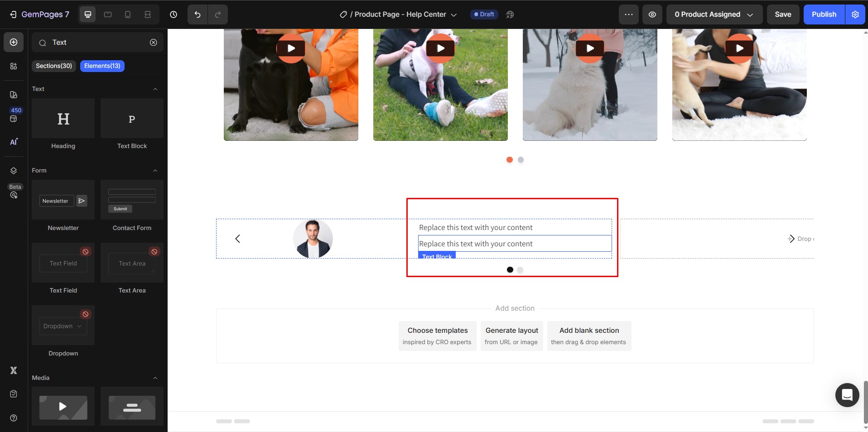Screen dimensions: 868x432
Task: Open help question mark icon
Action: pos(14,418)
